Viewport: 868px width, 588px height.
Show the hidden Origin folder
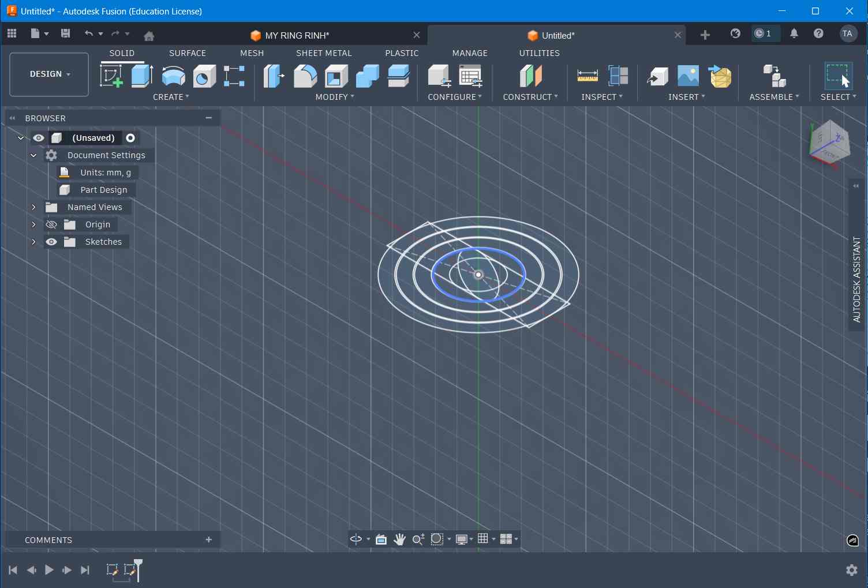coord(51,224)
